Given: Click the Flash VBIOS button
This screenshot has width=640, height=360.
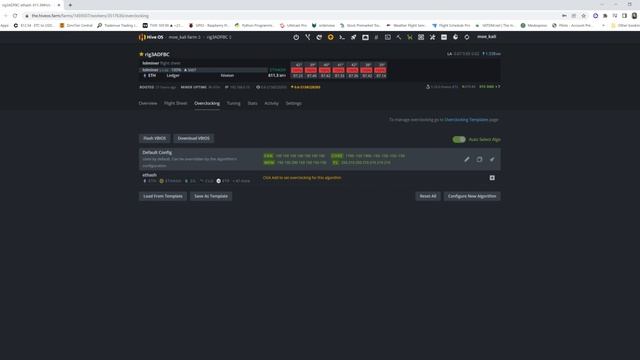Looking at the screenshot, I should (155, 138).
